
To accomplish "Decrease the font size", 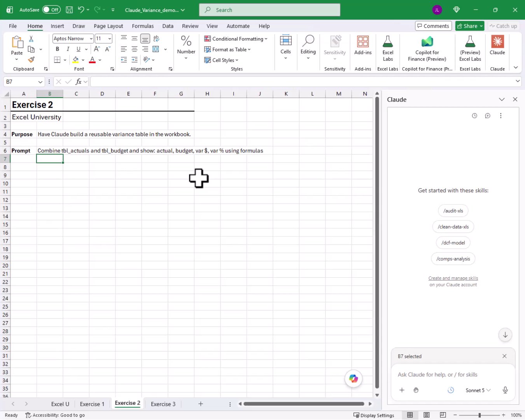I will pos(108,49).
